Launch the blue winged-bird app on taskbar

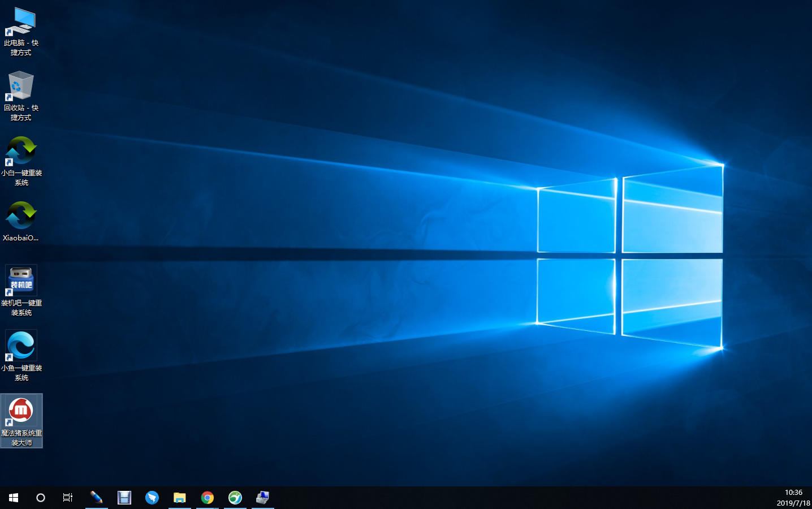pos(152,498)
